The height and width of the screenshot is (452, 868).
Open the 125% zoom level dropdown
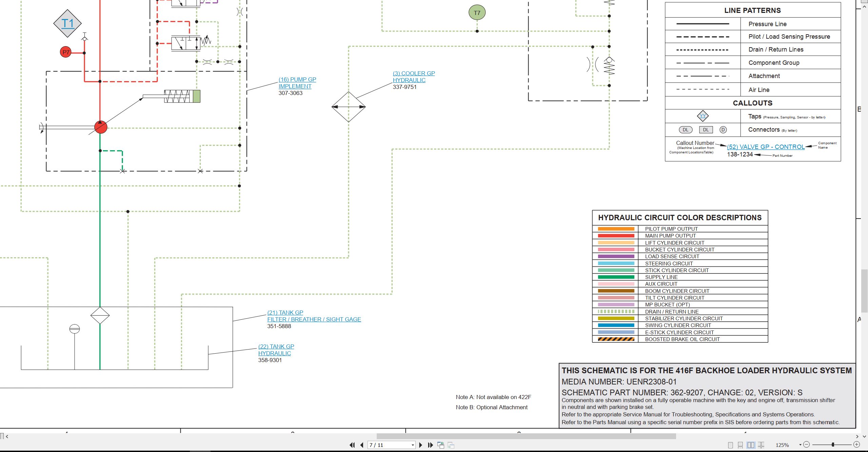click(800, 445)
